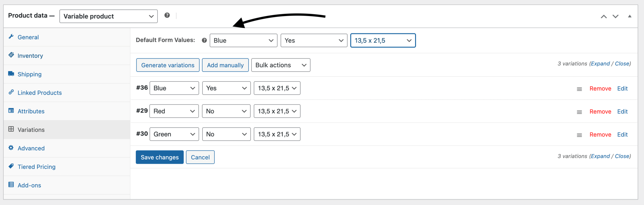644x205 pixels.
Task: Click the move-up arrow in panel header
Action: pyautogui.click(x=603, y=16)
